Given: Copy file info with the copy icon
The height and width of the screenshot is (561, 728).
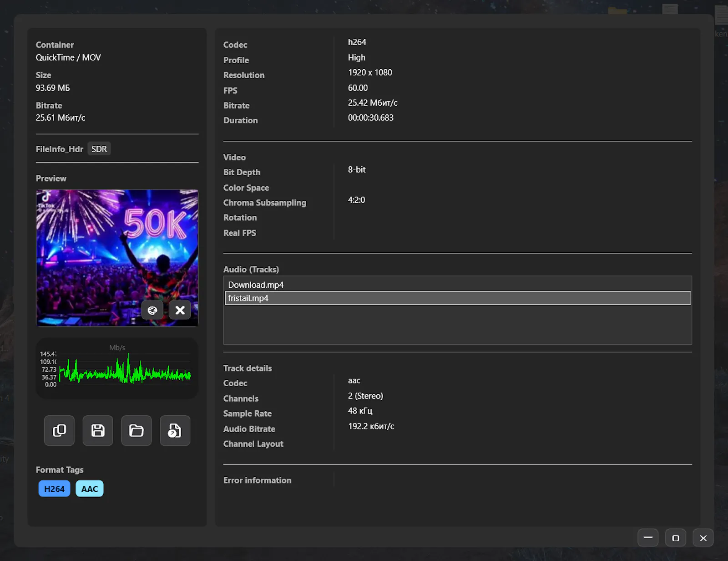Looking at the screenshot, I should pyautogui.click(x=59, y=430).
